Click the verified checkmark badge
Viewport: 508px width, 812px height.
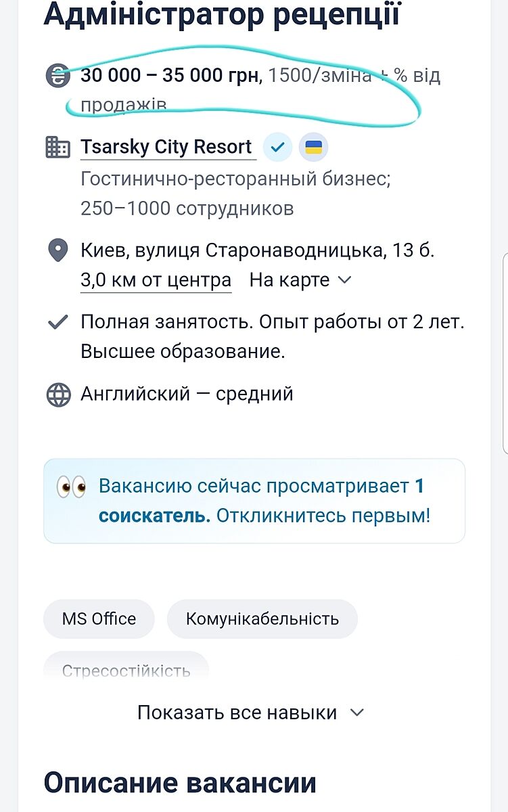coord(277,147)
